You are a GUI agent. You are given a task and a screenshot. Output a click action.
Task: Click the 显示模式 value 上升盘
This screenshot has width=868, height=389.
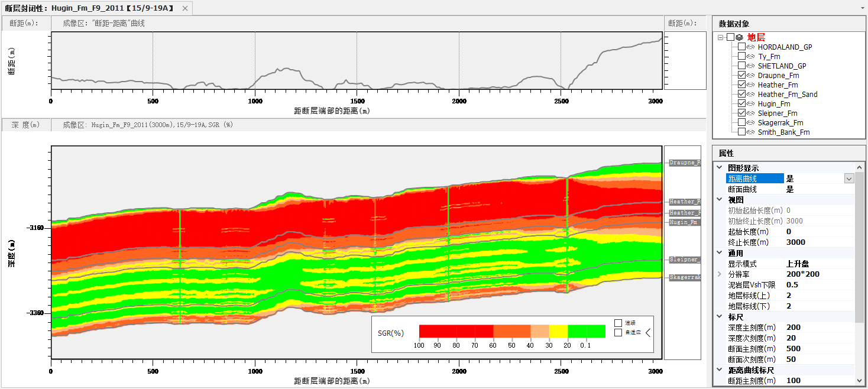point(798,264)
